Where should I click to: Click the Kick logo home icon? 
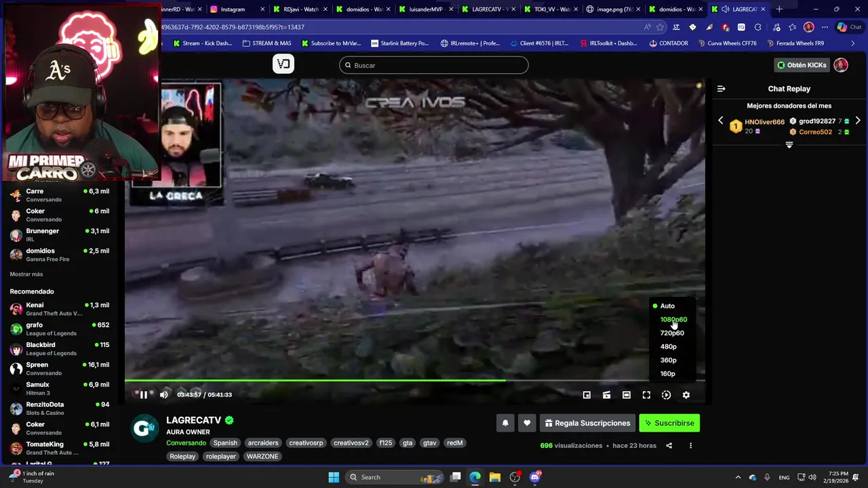coord(283,64)
